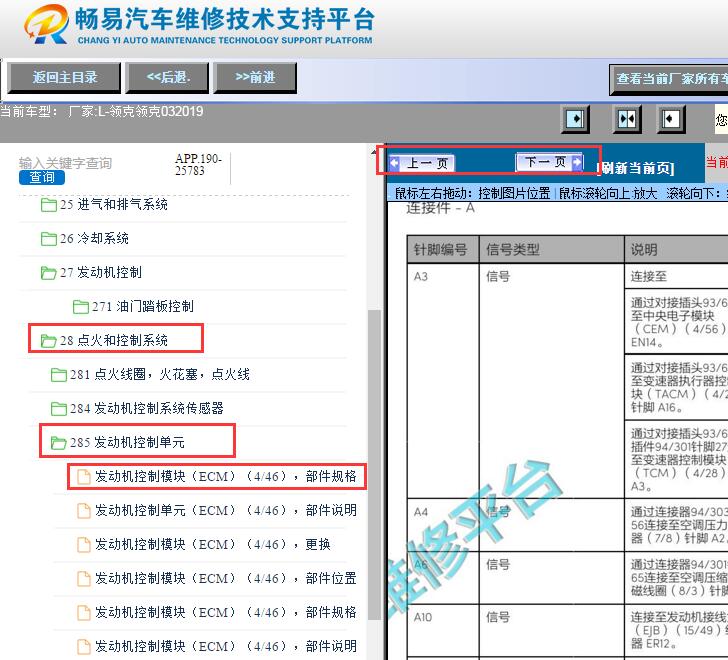Click the 连接件 - A heading
728x660 pixels.
(440, 208)
